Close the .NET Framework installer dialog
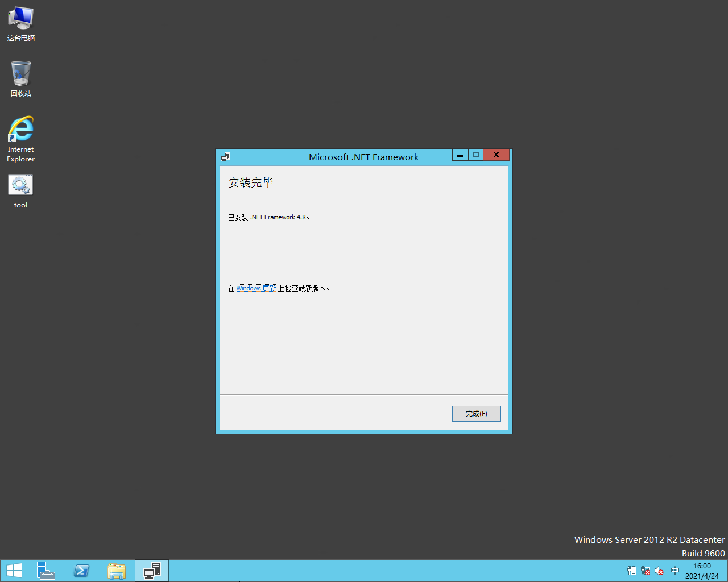The width and height of the screenshot is (728, 582). 496,155
